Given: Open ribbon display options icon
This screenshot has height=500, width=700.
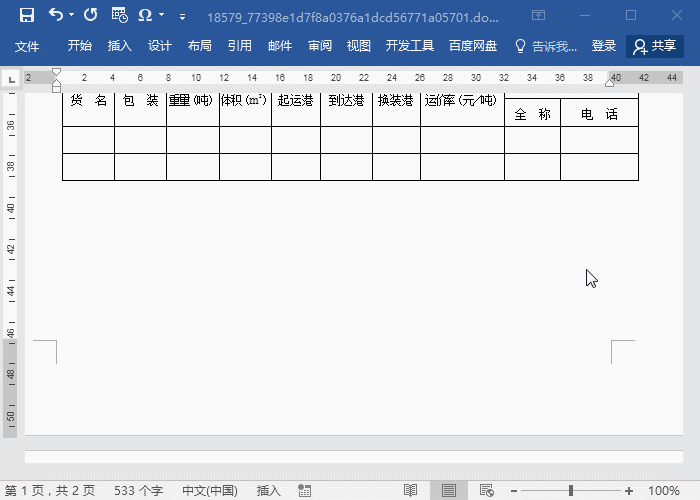Looking at the screenshot, I should tap(538, 15).
